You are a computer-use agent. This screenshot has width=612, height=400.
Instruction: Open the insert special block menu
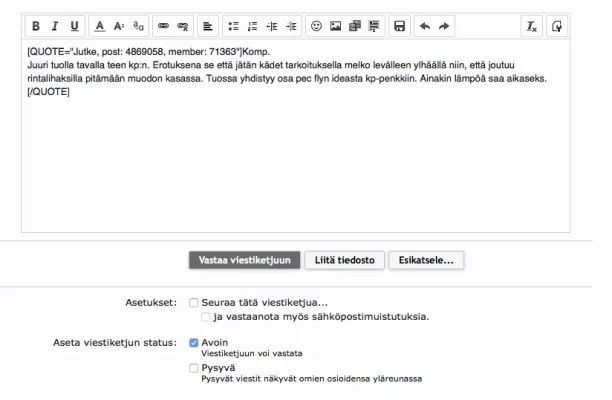374,26
